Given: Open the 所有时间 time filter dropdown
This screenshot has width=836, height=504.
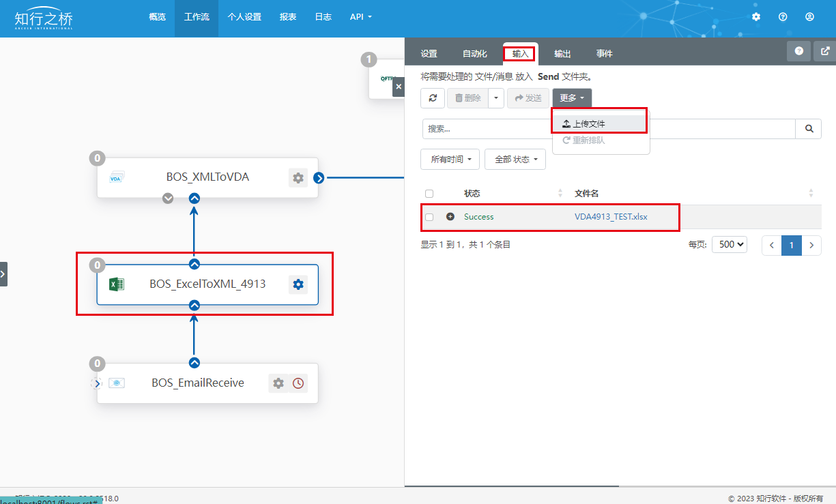Looking at the screenshot, I should [450, 160].
